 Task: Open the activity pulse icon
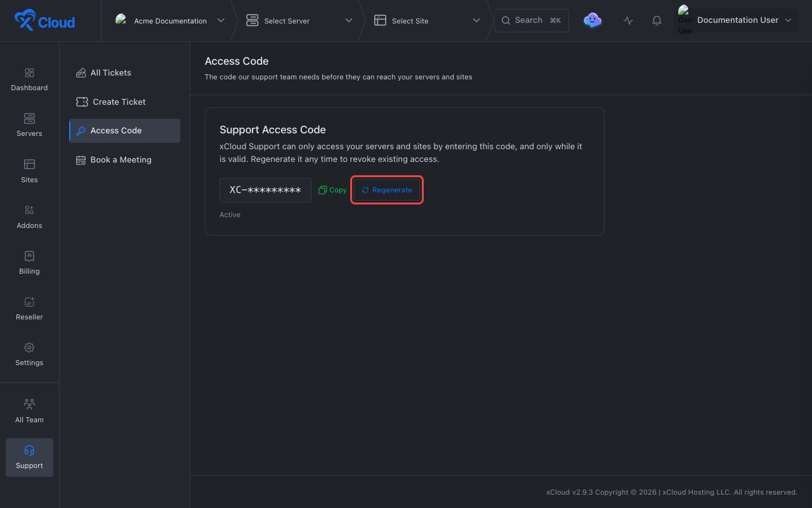pos(628,20)
